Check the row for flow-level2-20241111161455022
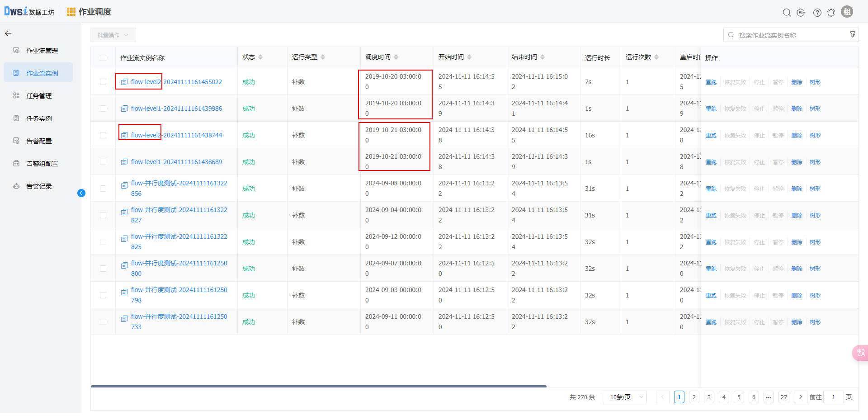The width and height of the screenshot is (868, 420). 103,82
